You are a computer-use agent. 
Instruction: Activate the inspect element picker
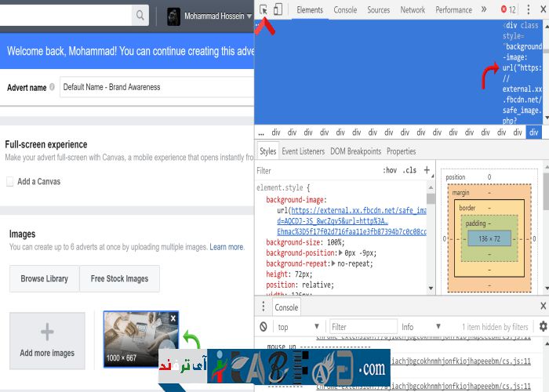tap(264, 10)
